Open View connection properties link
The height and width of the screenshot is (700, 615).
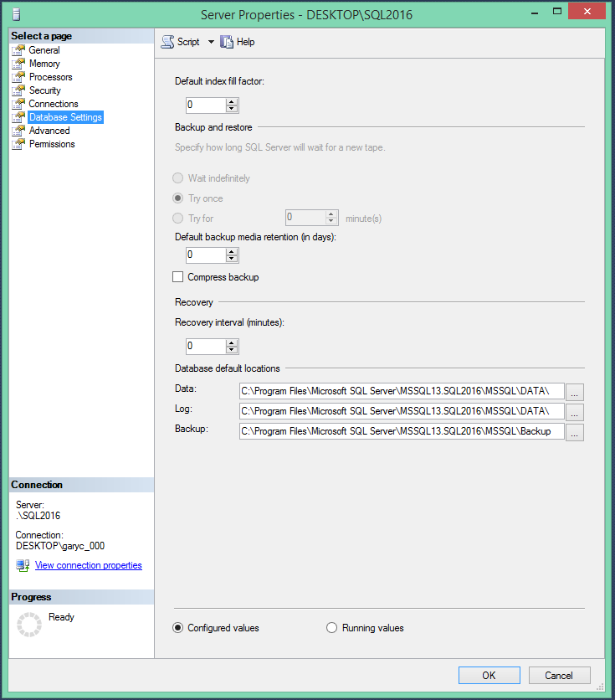89,565
